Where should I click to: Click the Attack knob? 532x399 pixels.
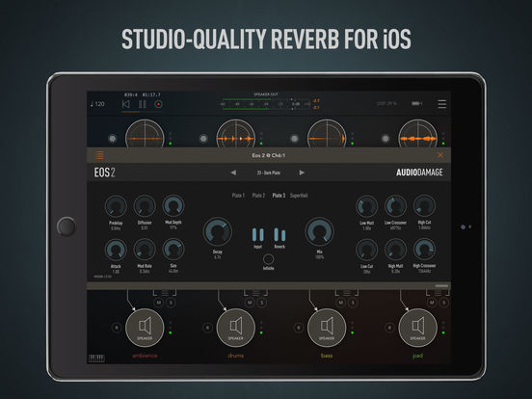[116, 250]
